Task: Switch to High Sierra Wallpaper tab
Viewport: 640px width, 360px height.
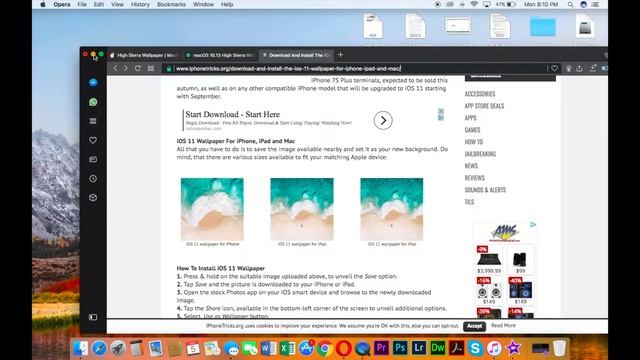Action: tap(144, 55)
